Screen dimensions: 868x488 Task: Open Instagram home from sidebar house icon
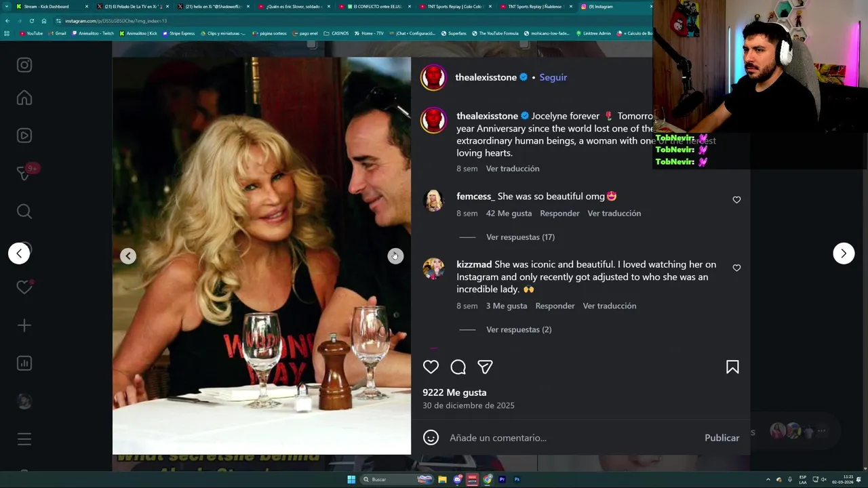pos(24,98)
